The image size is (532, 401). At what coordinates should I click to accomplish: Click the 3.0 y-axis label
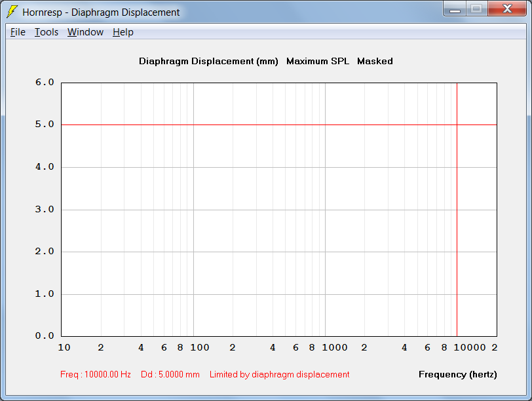(45, 209)
